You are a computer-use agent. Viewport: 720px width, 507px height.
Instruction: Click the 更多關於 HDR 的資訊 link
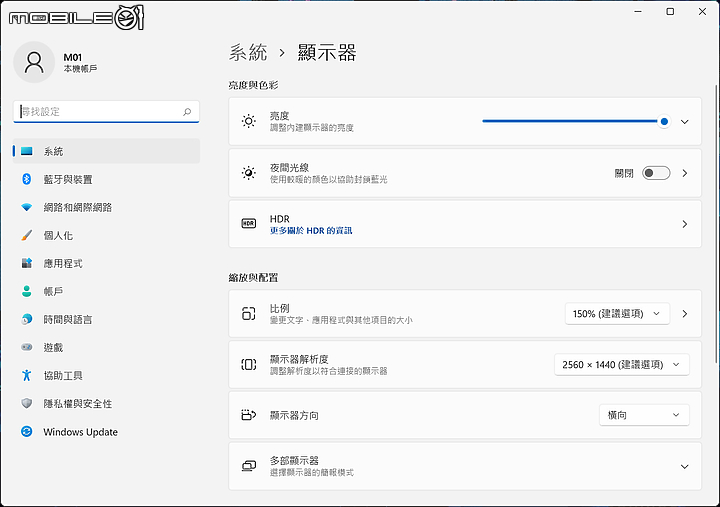tap(311, 231)
